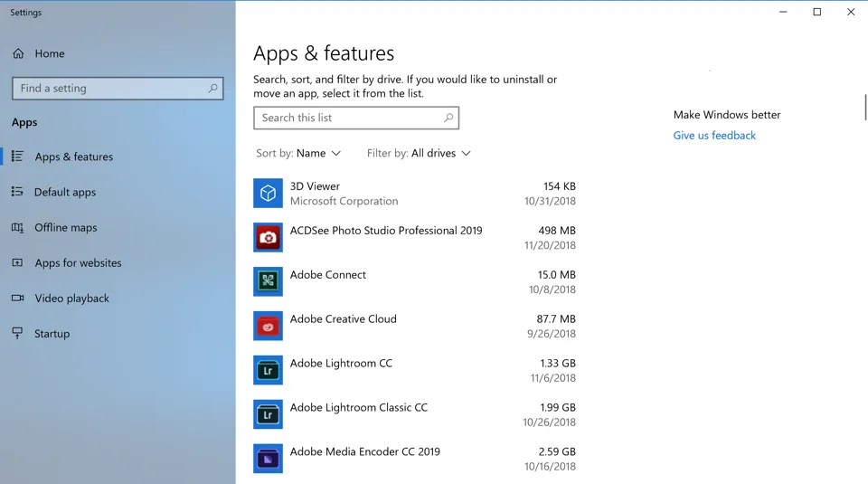Screen dimensions: 868x484
Task: Click the 3D Viewer app icon
Action: point(268,194)
